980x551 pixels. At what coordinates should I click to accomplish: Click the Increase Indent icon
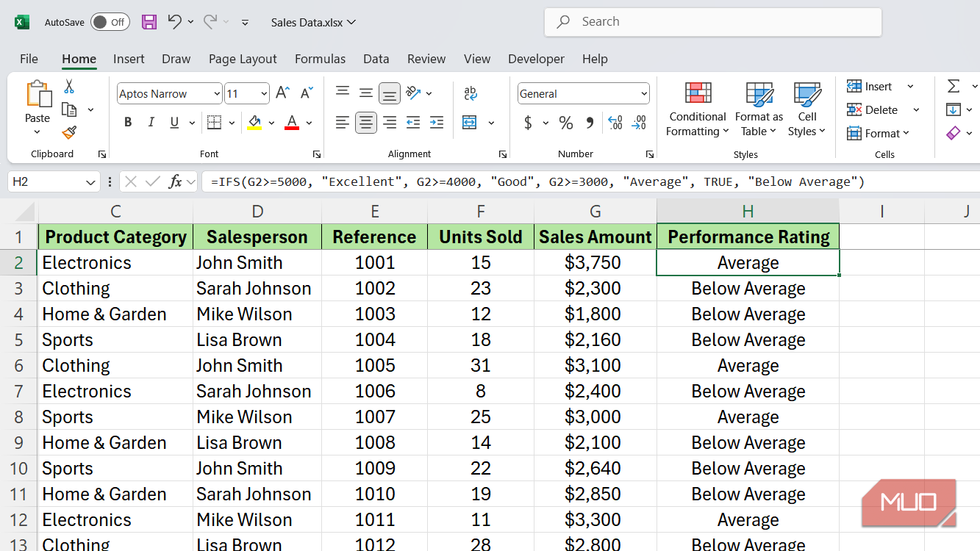[437, 123]
